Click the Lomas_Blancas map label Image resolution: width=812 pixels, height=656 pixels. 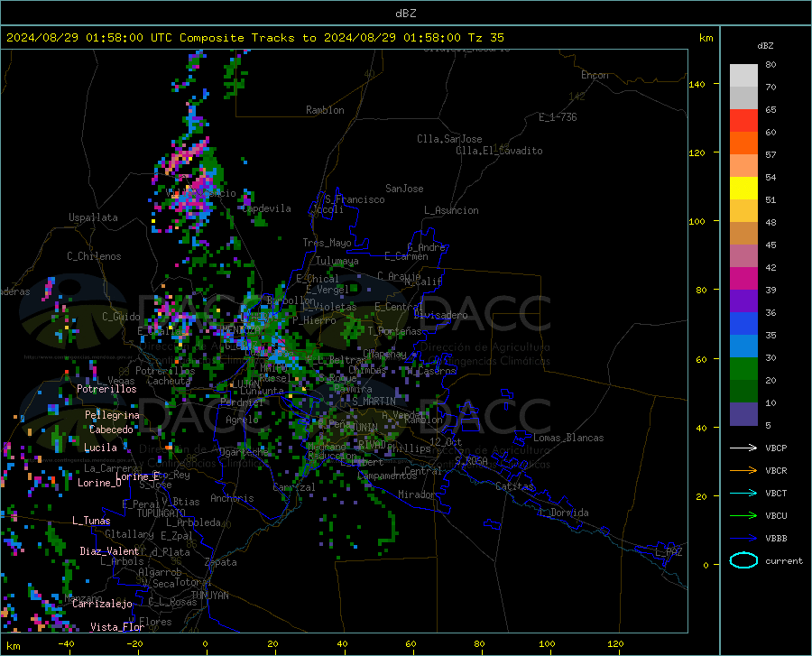pyautogui.click(x=568, y=438)
